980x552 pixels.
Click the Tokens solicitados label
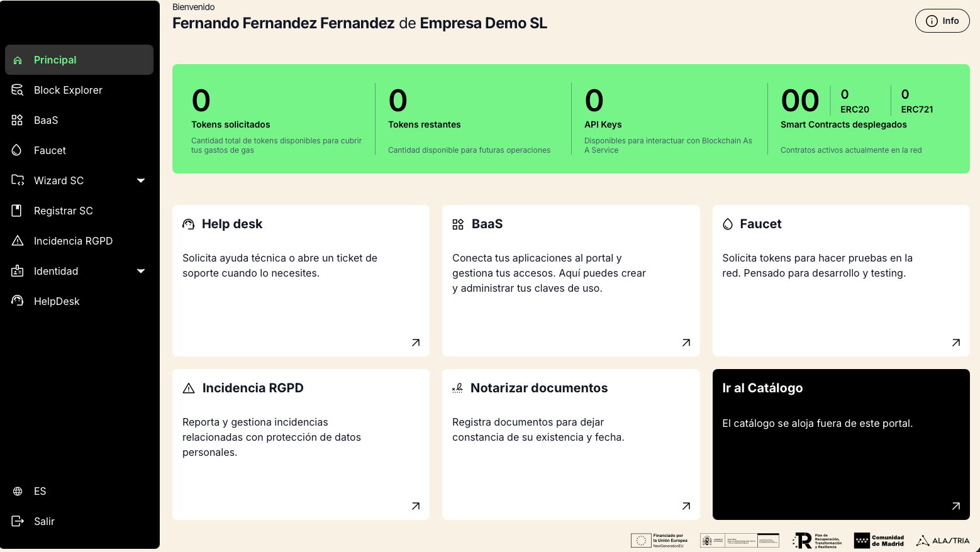(231, 124)
